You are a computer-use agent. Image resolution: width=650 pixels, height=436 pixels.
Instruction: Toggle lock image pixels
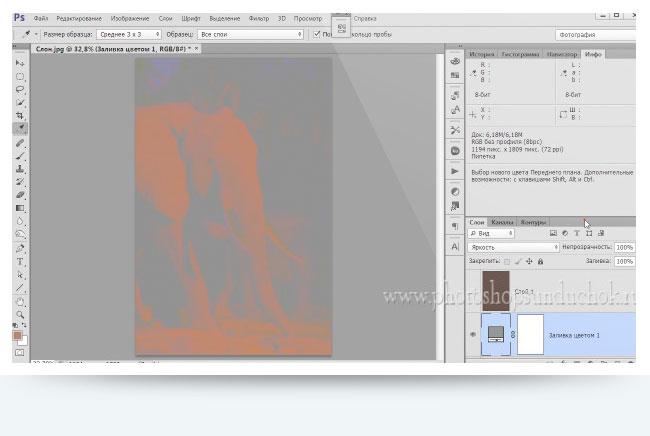click(x=518, y=262)
